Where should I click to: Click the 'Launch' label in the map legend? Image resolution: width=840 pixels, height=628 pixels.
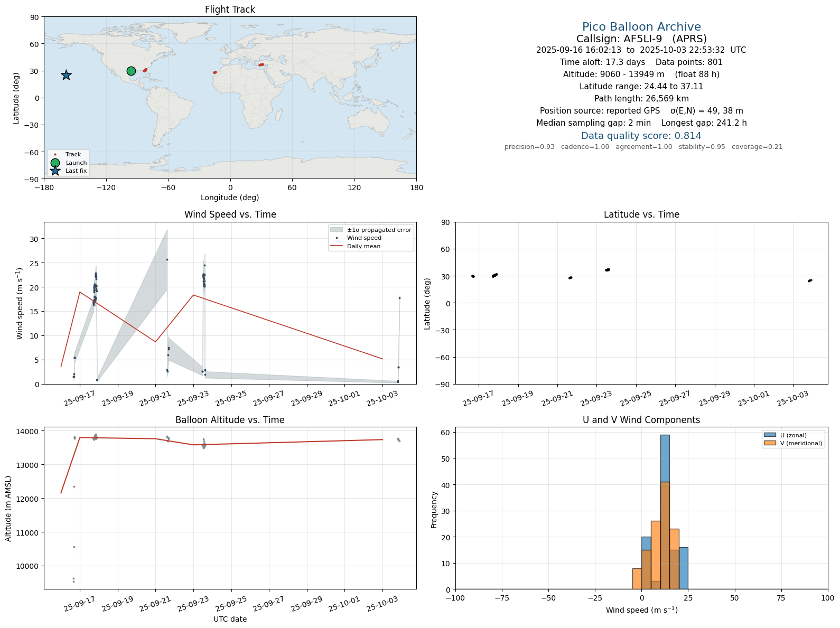[x=76, y=163]
